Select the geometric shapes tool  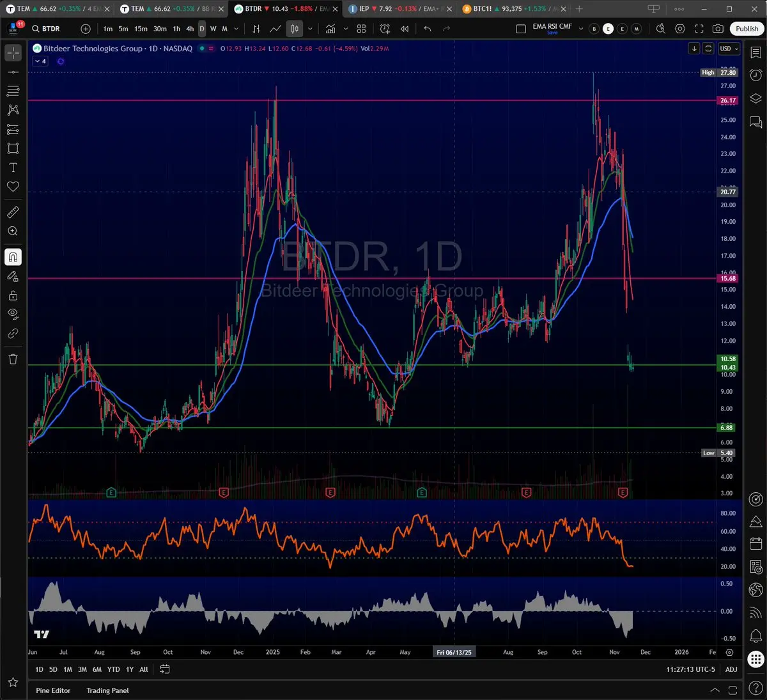pyautogui.click(x=13, y=148)
